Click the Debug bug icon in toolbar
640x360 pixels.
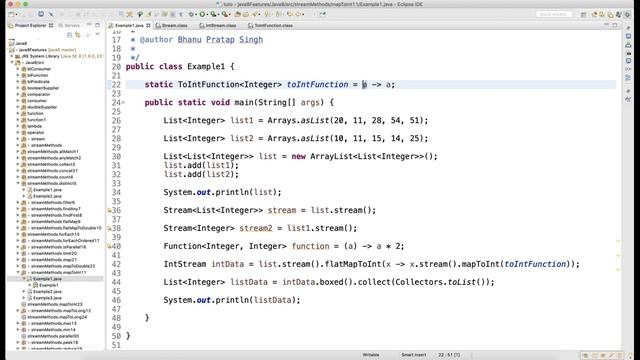pyautogui.click(x=191, y=14)
